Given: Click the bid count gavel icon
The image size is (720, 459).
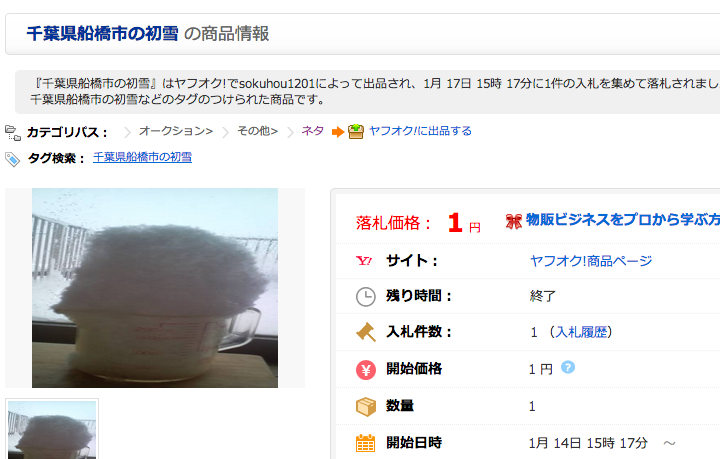Looking at the screenshot, I should click(x=366, y=332).
